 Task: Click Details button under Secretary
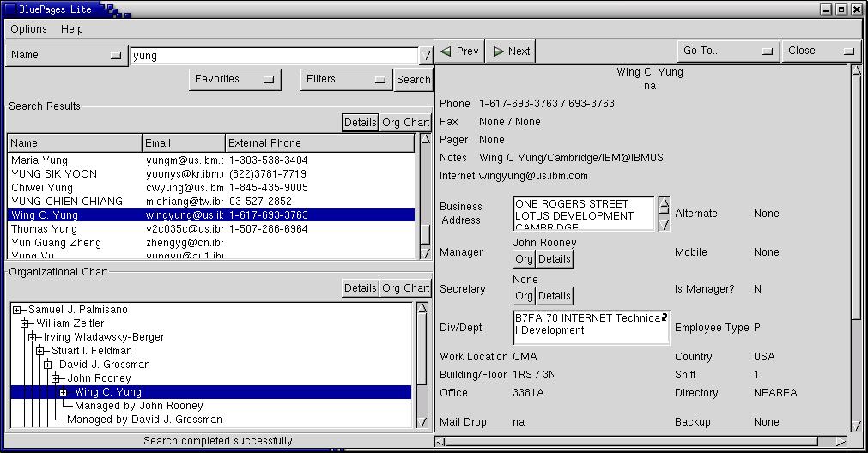coord(554,296)
